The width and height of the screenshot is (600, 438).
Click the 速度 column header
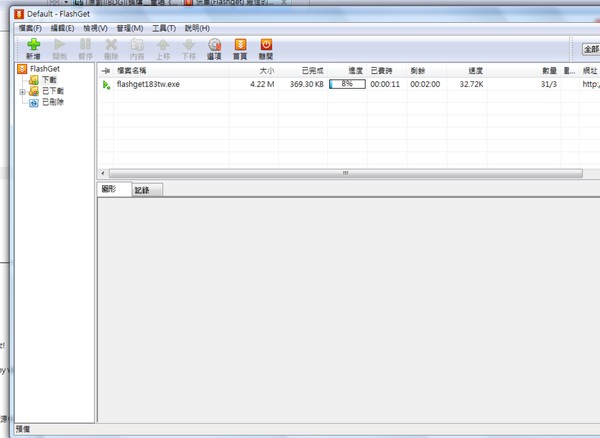466,71
